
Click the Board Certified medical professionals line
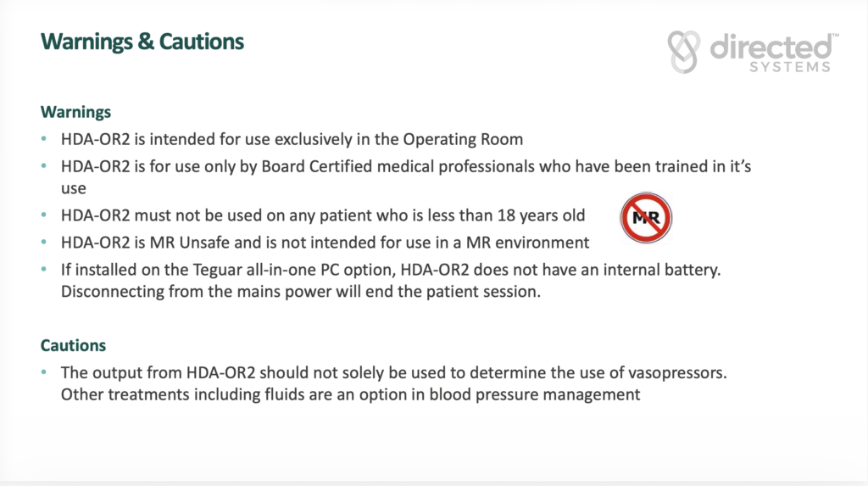click(405, 166)
